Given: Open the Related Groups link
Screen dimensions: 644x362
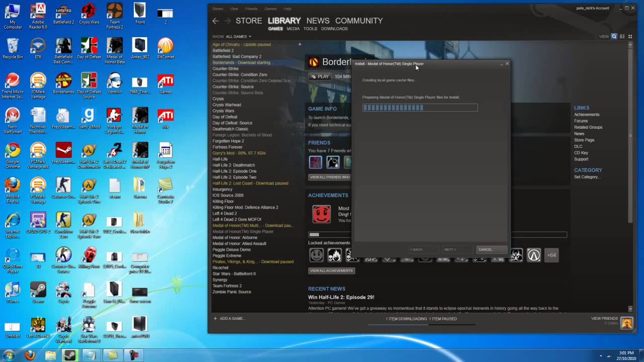Looking at the screenshot, I should [x=588, y=127].
